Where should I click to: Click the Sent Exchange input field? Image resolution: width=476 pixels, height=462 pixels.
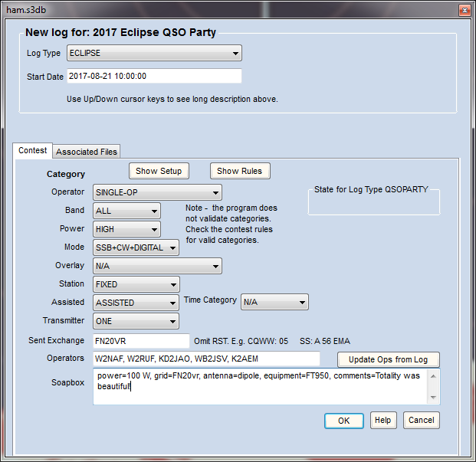pyautogui.click(x=141, y=341)
